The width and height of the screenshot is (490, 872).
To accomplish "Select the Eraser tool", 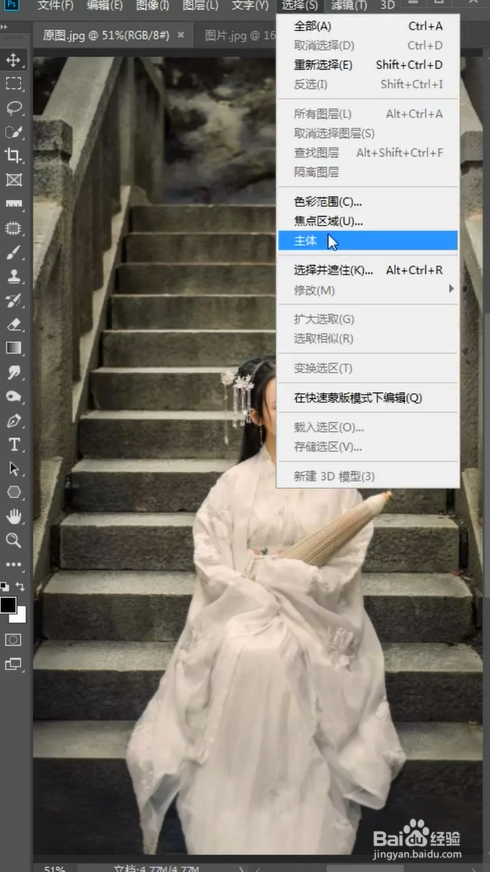I will pos(13,324).
